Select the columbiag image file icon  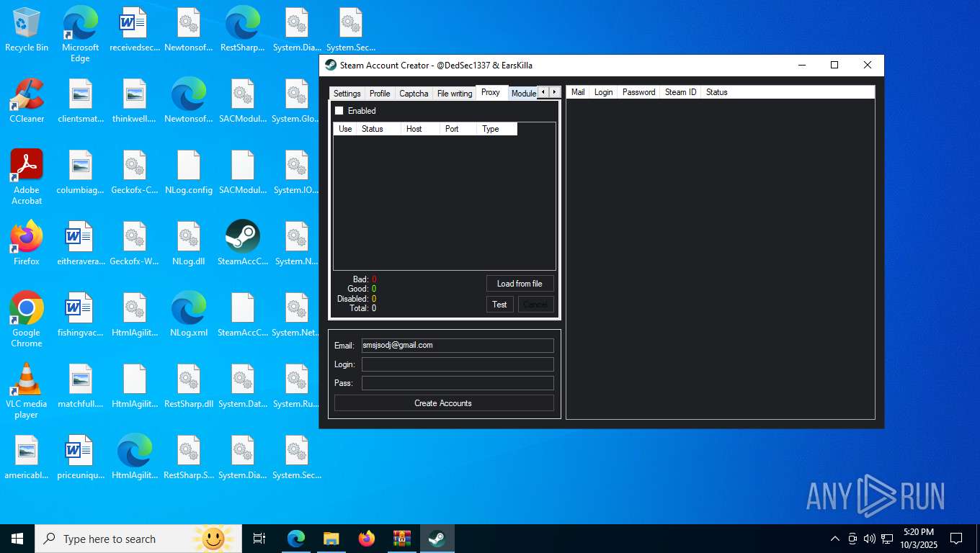coord(81,173)
